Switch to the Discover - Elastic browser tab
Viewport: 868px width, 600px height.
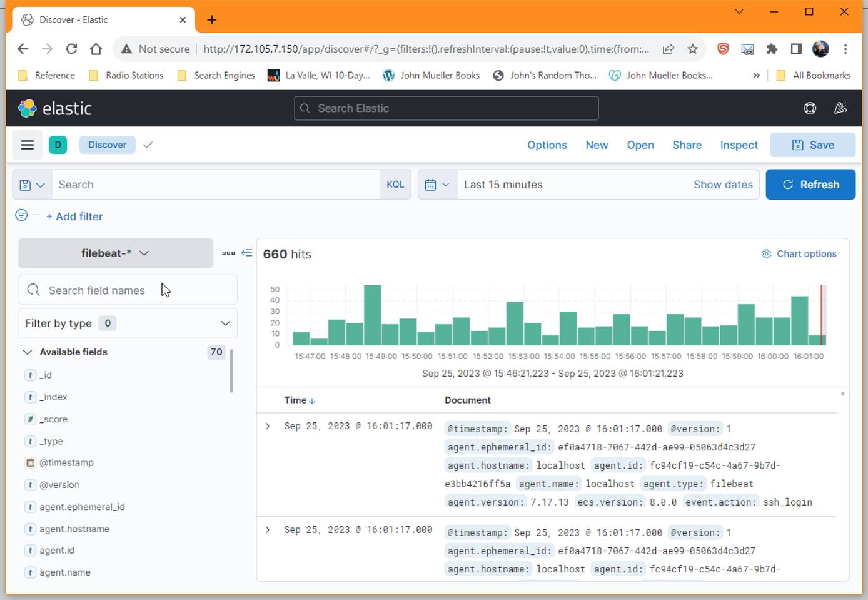pos(100,19)
